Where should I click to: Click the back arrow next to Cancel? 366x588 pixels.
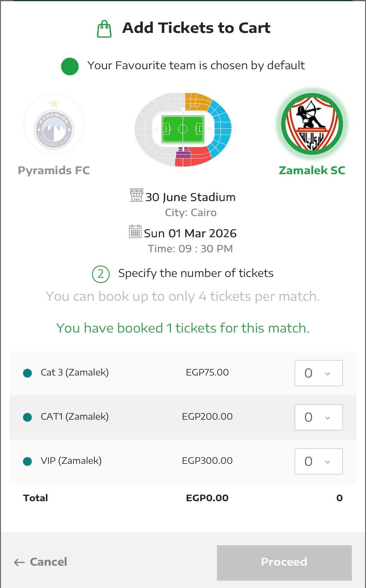coord(19,562)
